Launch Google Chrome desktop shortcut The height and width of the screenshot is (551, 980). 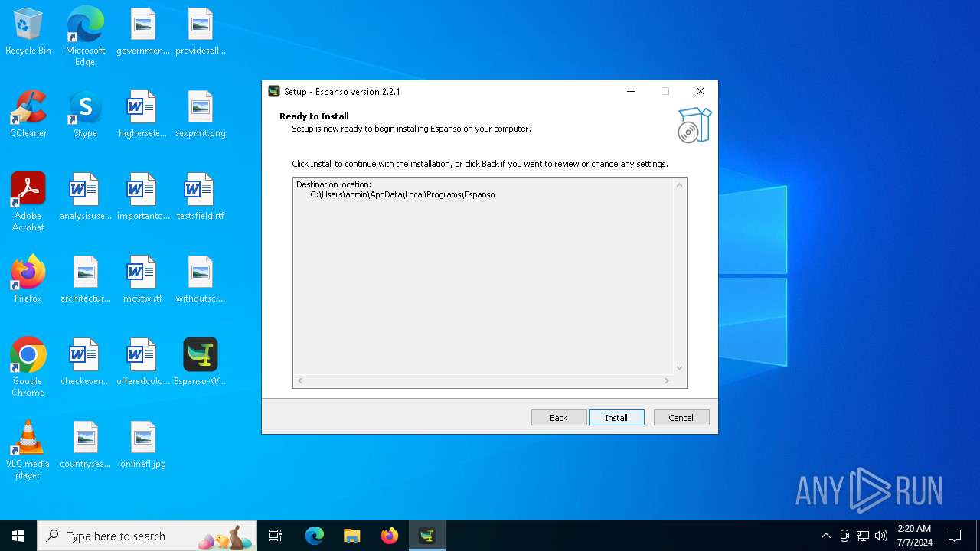click(x=28, y=367)
